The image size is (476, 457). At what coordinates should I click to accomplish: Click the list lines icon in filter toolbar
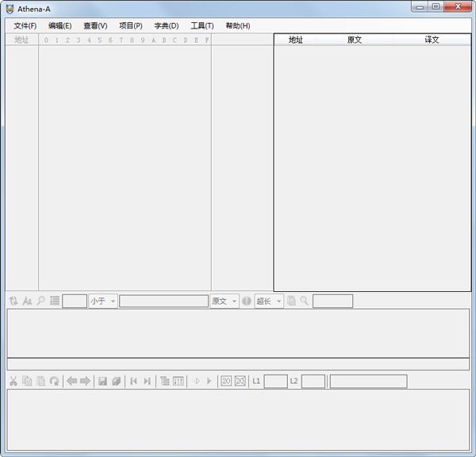coord(55,301)
